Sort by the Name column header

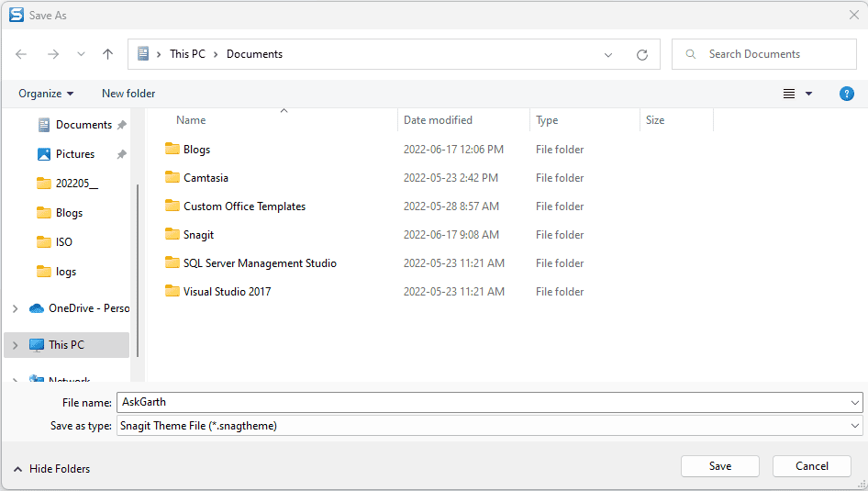click(x=191, y=120)
